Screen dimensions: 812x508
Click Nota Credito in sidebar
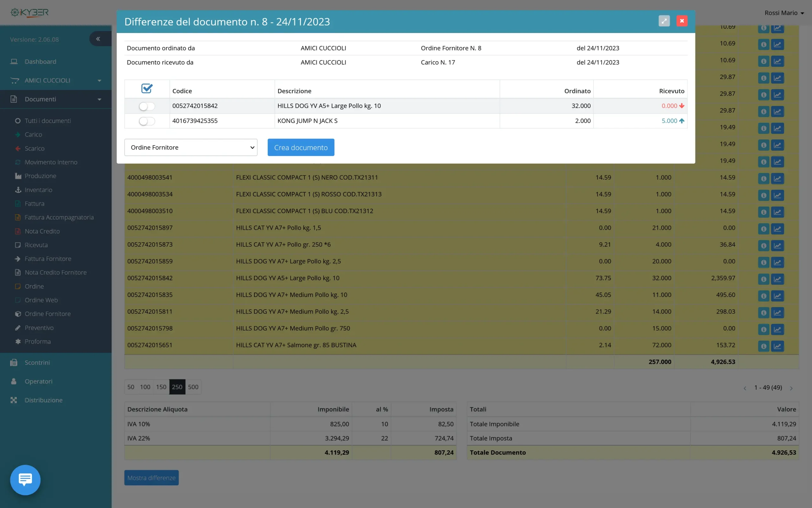(x=42, y=231)
